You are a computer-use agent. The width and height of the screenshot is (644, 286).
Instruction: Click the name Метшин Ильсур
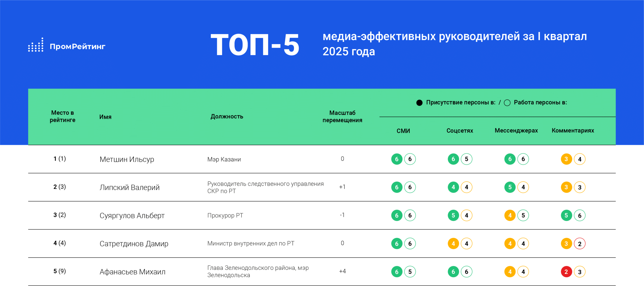[127, 159]
